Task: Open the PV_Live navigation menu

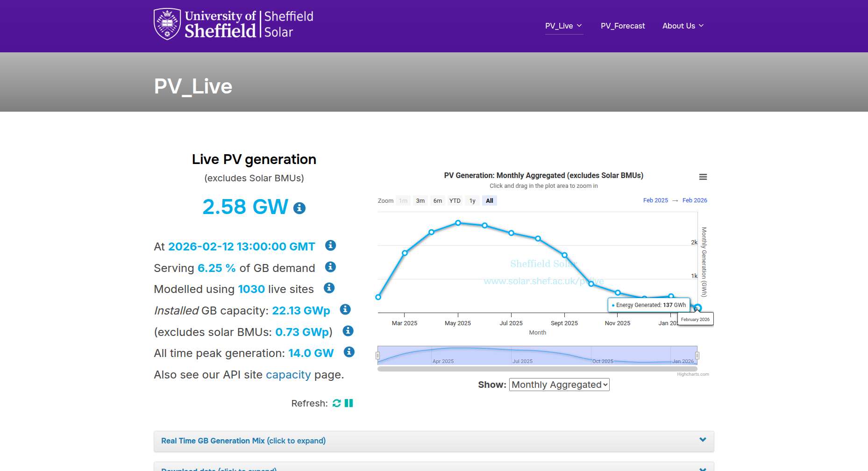Action: [x=563, y=26]
